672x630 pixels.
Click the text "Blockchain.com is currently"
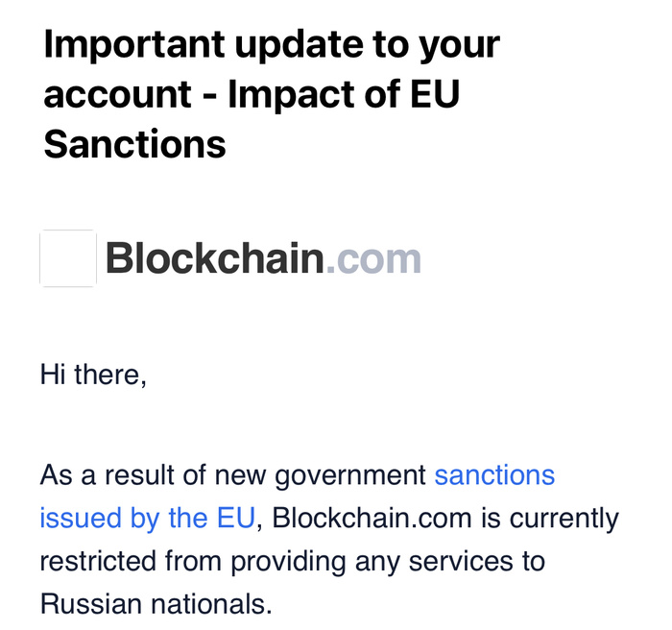pos(445,519)
